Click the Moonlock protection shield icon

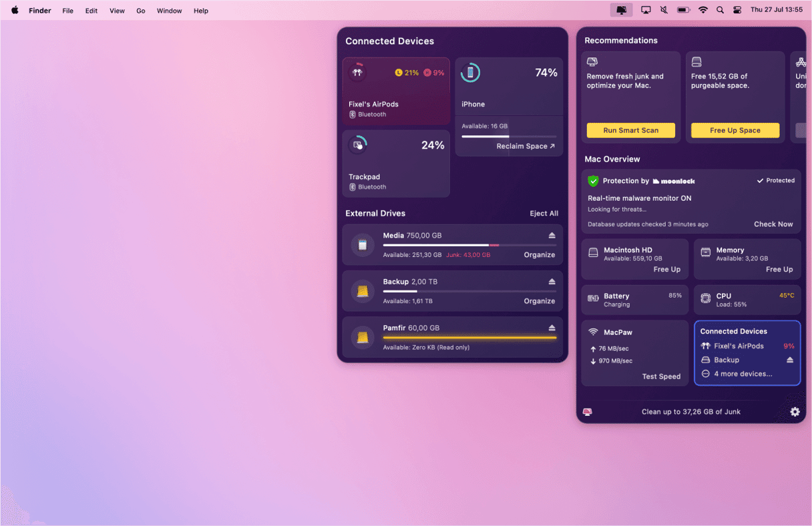[x=593, y=181]
